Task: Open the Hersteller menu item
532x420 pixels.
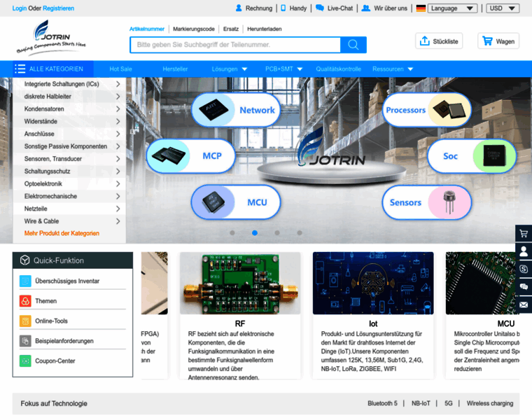Action: coord(175,69)
